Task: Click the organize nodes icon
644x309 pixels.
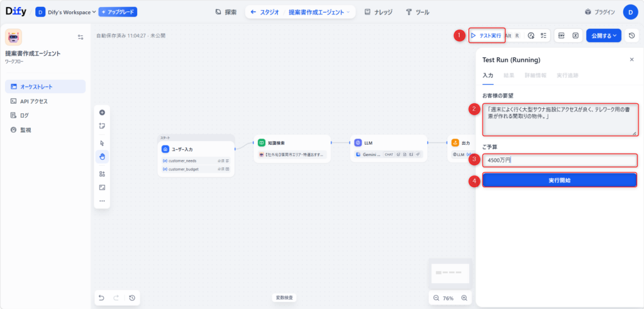Action: [x=102, y=174]
